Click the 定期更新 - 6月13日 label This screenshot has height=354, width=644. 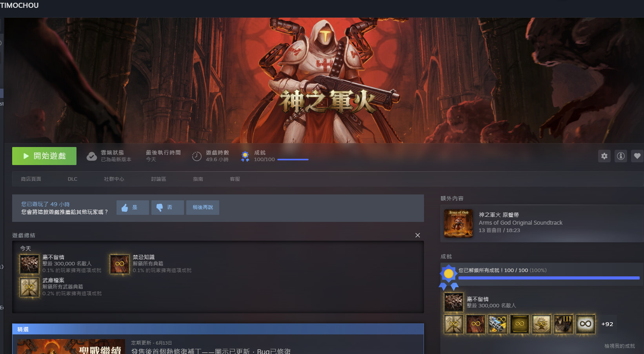pos(151,343)
